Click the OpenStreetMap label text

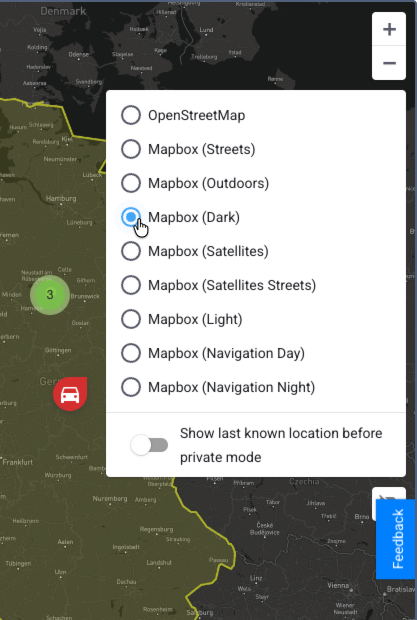click(x=196, y=115)
